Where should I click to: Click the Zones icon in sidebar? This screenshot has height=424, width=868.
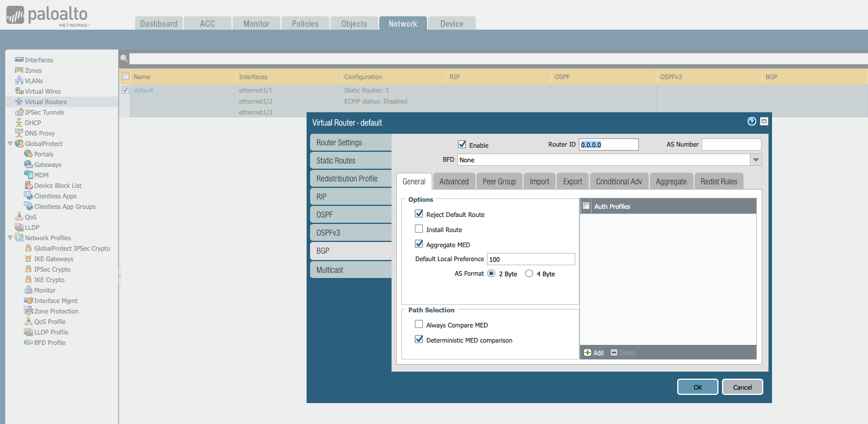click(x=19, y=70)
